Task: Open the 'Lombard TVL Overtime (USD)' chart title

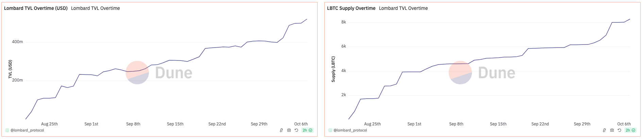Action: (36, 8)
